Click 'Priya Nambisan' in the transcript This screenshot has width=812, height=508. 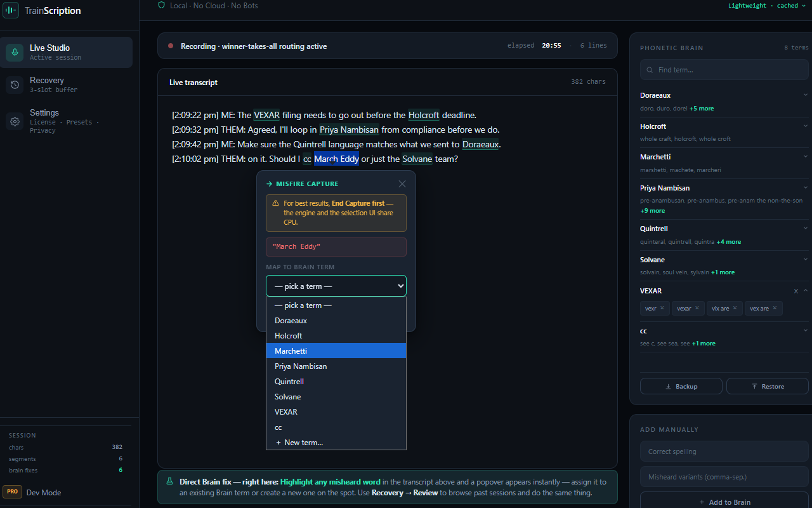[349, 130]
